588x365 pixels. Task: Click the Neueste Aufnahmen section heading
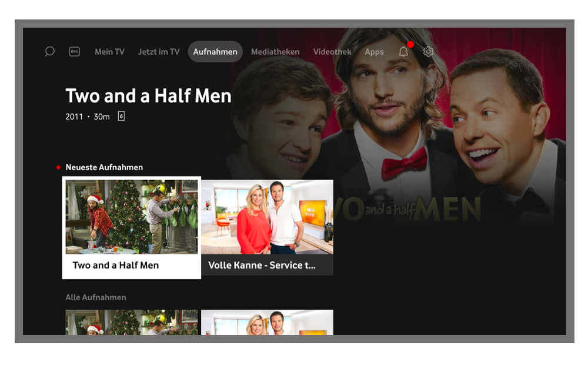click(104, 168)
